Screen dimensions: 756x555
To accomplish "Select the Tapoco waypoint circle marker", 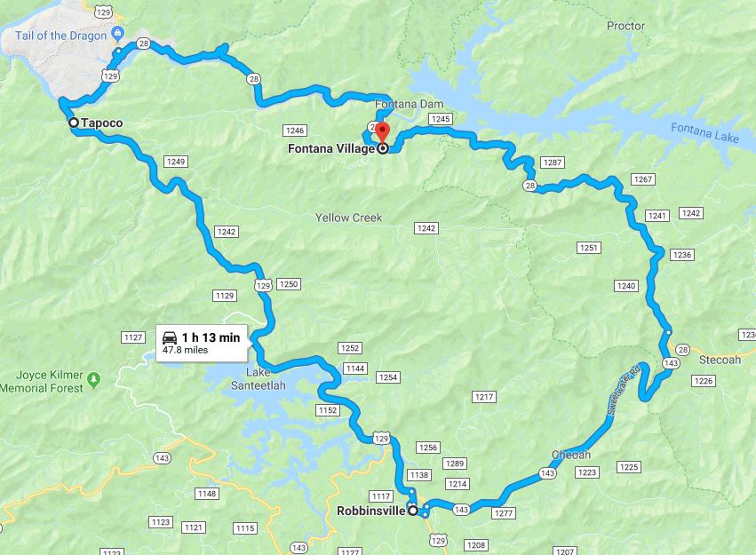I will pyautogui.click(x=73, y=123).
